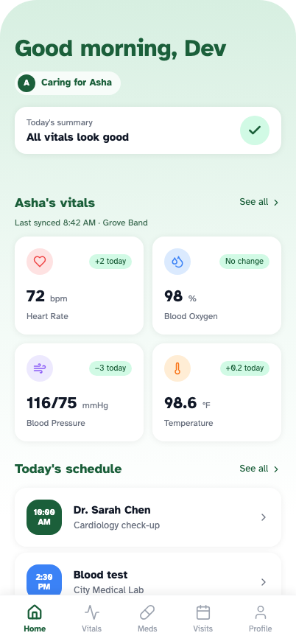Expand Dr. Sarah Chen appointment chevron
This screenshot has width=296, height=644.
tap(264, 517)
